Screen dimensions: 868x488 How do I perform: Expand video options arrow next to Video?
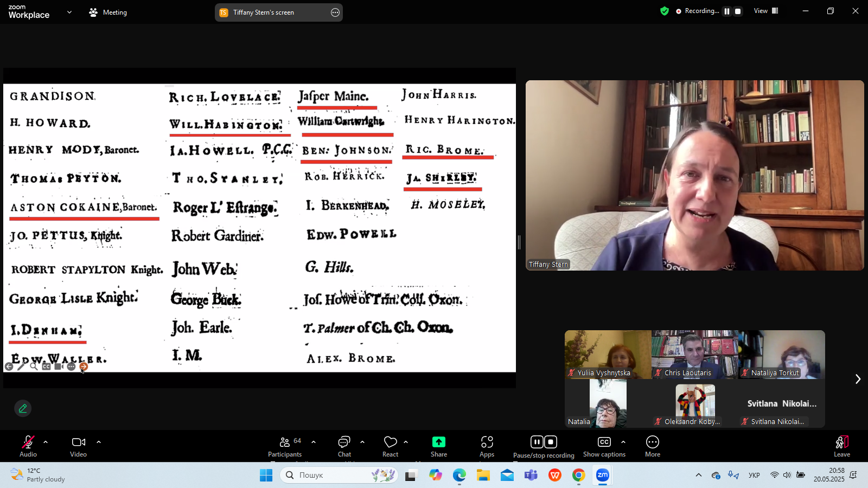[99, 442]
